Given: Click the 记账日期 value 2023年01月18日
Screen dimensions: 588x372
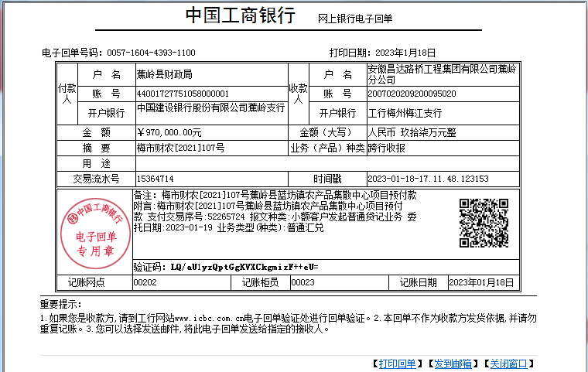Looking at the screenshot, I should coord(481,283).
